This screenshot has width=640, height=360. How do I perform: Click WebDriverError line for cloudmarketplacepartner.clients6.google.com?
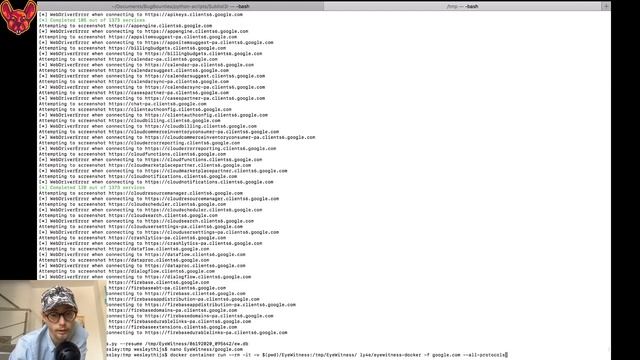coord(163,171)
